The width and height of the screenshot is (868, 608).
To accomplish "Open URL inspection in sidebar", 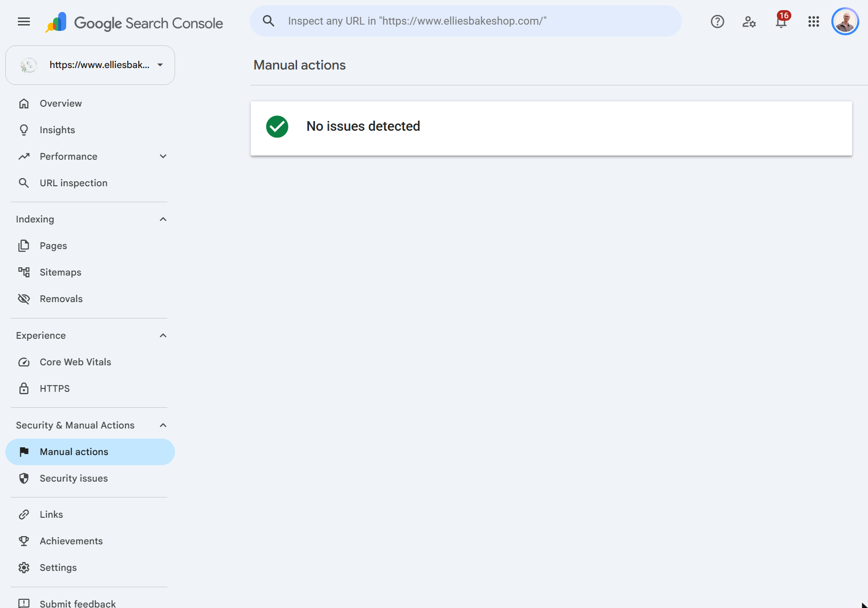I will point(74,183).
